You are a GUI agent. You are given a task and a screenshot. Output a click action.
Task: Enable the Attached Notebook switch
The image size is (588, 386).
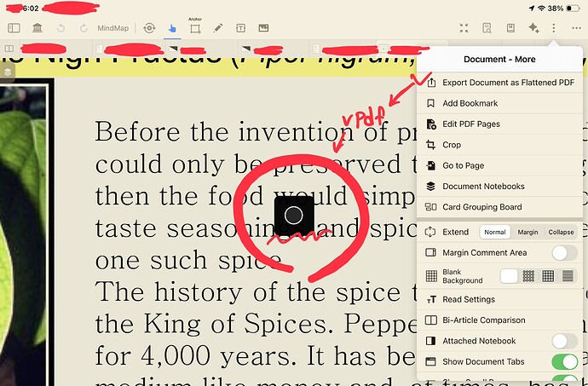point(563,341)
